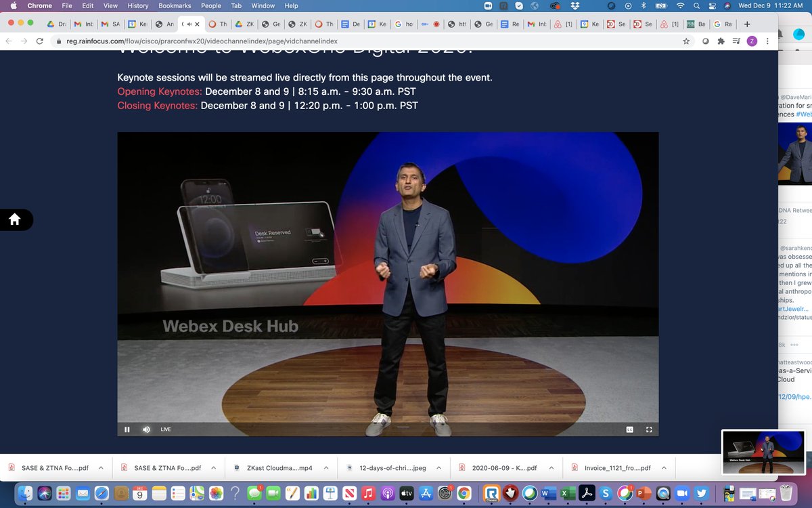Open Control Center in menu bar

pyautogui.click(x=712, y=5)
